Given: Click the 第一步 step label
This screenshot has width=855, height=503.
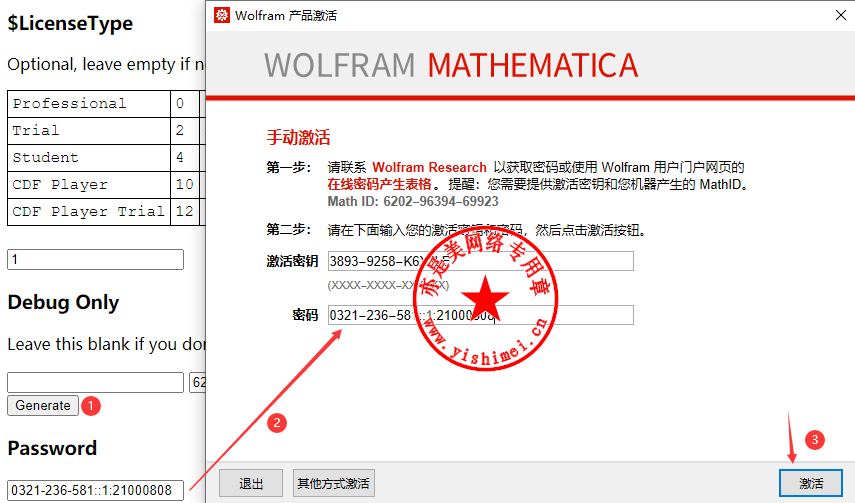Looking at the screenshot, I should [288, 167].
